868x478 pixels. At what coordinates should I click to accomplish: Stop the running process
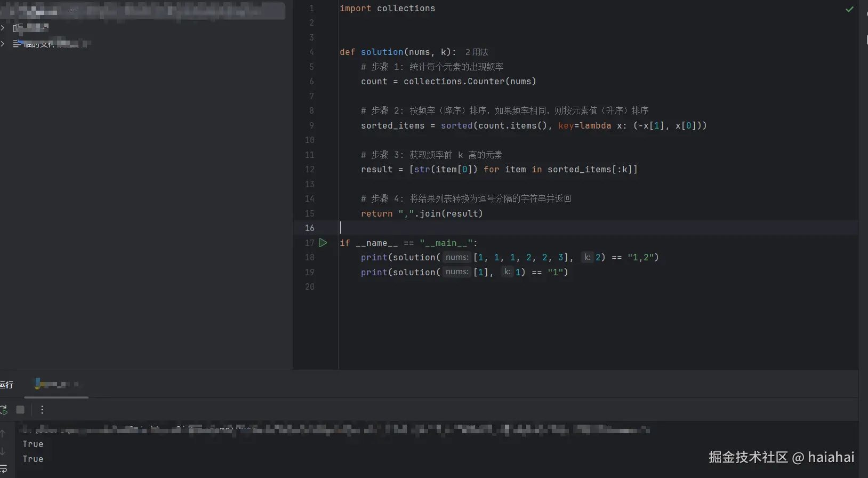pos(20,410)
